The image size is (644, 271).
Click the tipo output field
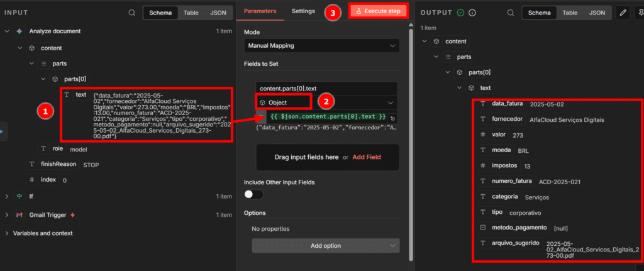tap(492, 212)
